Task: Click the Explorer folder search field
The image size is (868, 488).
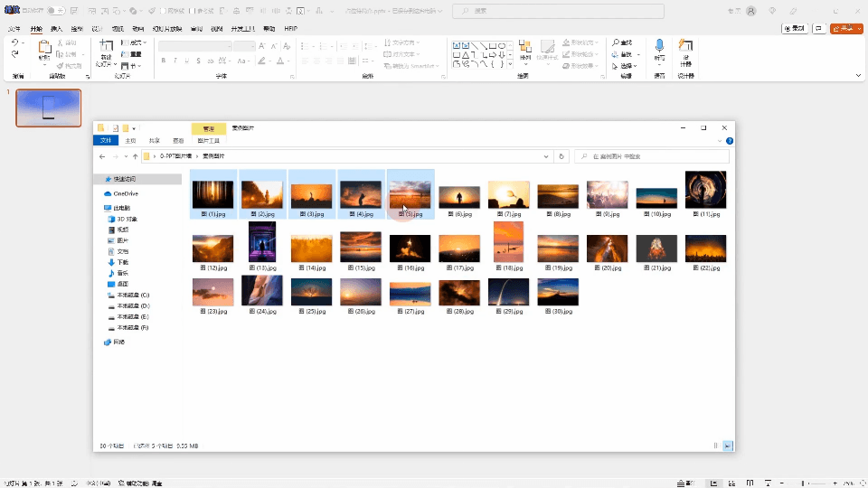Action: (652, 156)
